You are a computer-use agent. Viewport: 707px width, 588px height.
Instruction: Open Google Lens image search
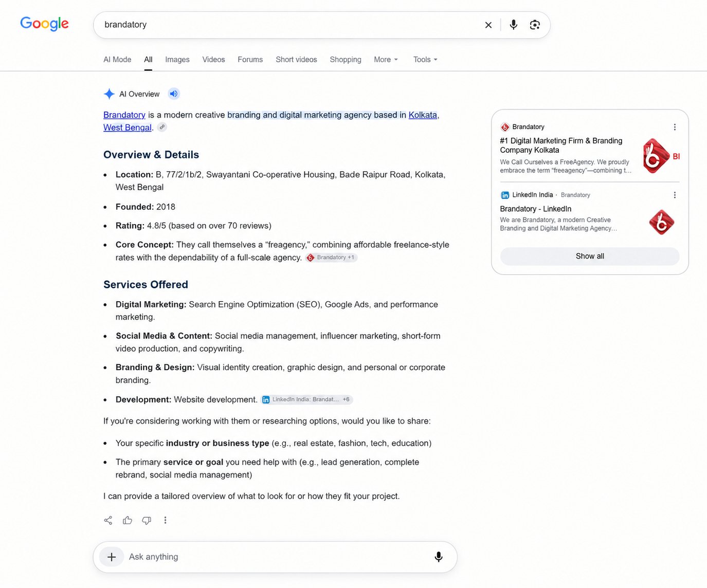[535, 25]
